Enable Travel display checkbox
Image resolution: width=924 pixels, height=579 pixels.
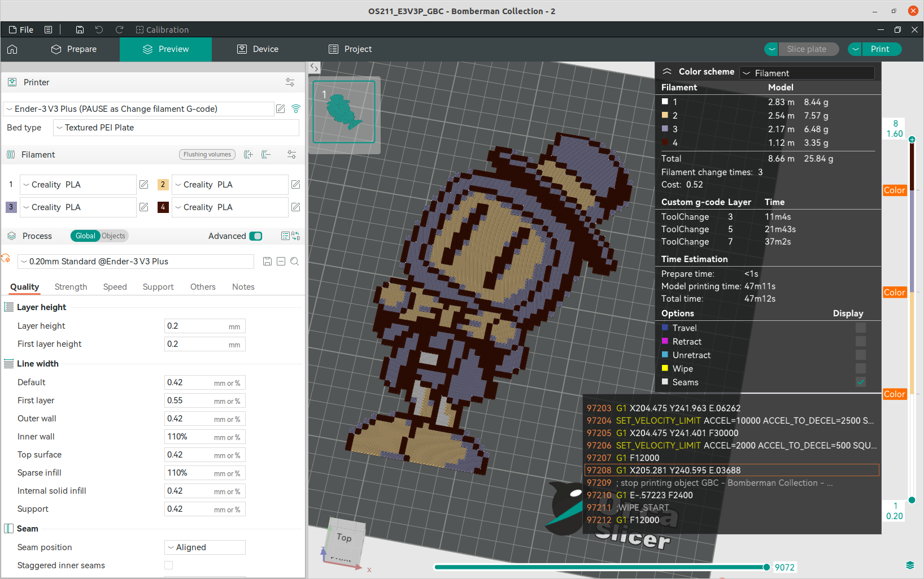point(861,328)
